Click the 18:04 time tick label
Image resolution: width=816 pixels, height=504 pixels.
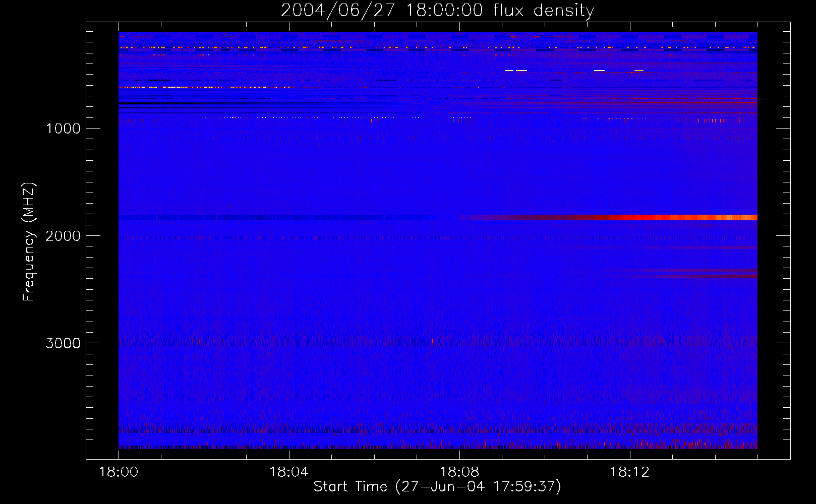tap(289, 472)
